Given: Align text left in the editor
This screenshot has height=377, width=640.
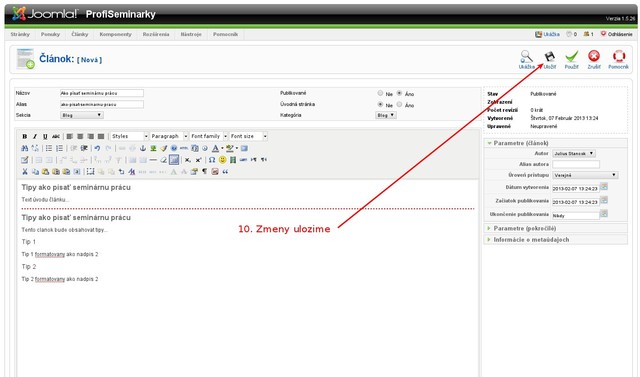Looking at the screenshot, I should [69, 136].
